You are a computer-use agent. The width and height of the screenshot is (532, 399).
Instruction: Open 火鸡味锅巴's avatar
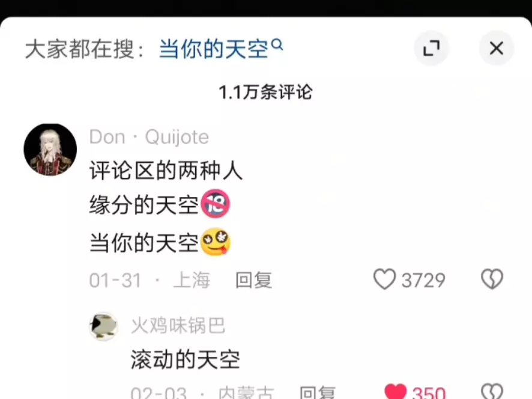[103, 326]
